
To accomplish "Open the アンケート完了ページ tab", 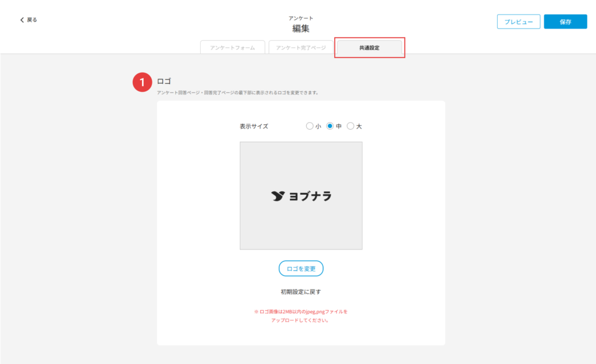I will pos(301,48).
